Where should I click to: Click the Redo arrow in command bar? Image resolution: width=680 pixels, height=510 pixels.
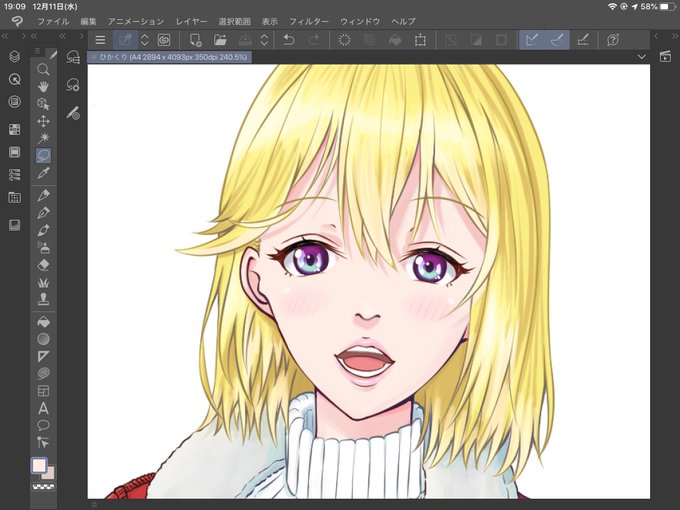click(314, 40)
